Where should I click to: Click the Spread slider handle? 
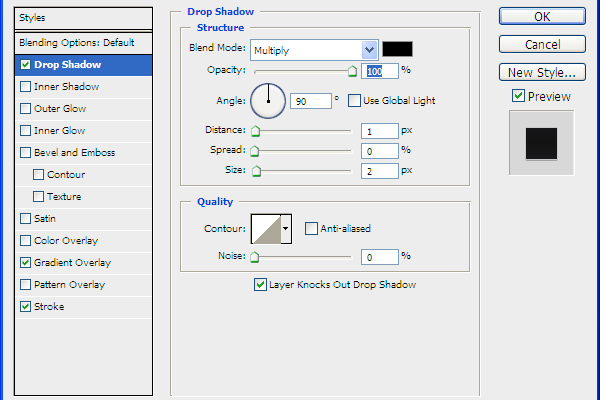point(254,151)
